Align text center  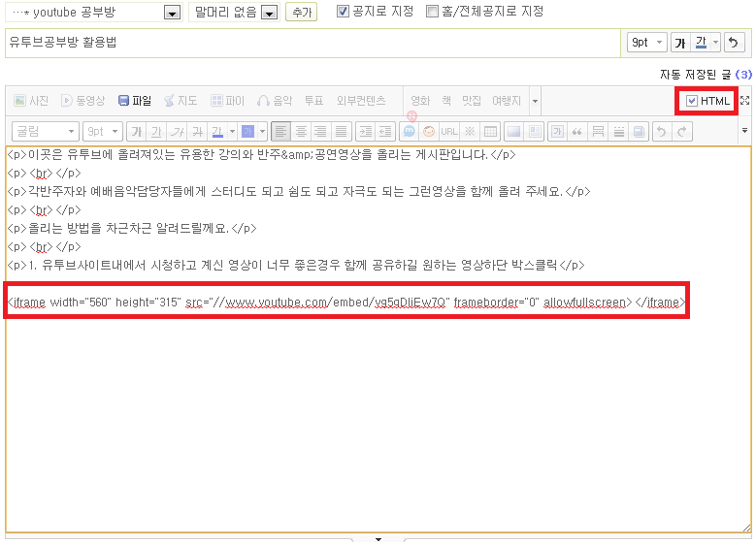tap(301, 132)
